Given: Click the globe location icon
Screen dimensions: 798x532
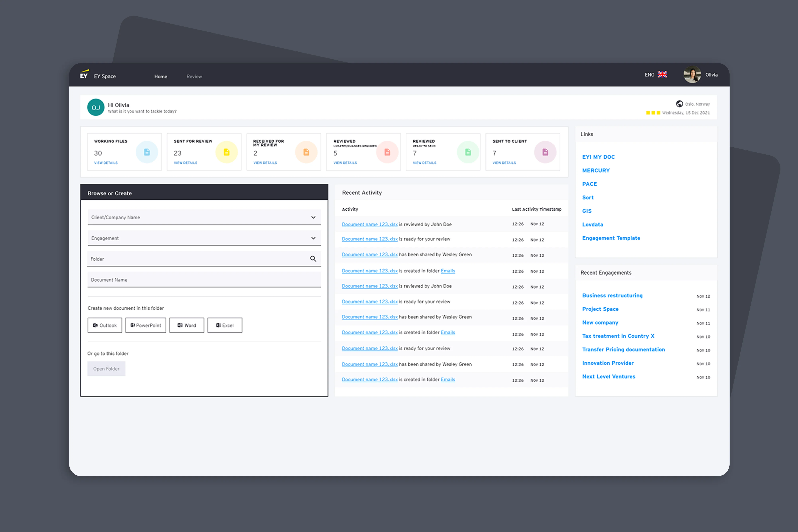Looking at the screenshot, I should 679,104.
